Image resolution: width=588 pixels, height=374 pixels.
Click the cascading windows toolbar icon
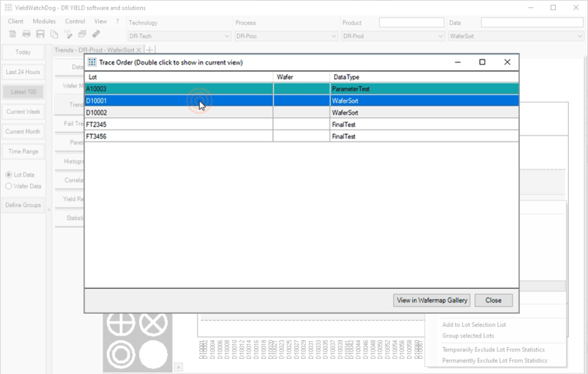tap(82, 34)
